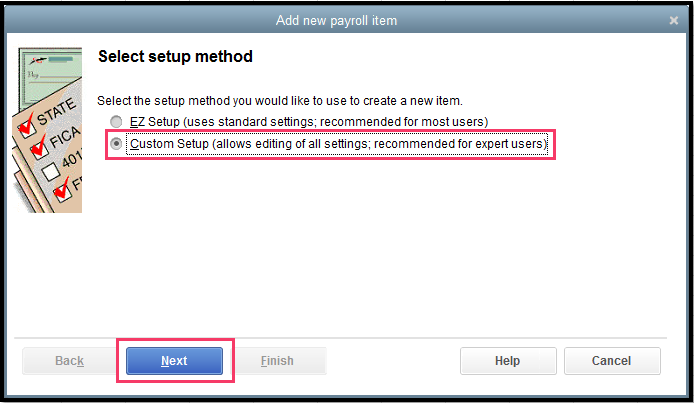The width and height of the screenshot is (694, 403).
Task: Click the Custom Setup option description text
Action: (x=339, y=144)
